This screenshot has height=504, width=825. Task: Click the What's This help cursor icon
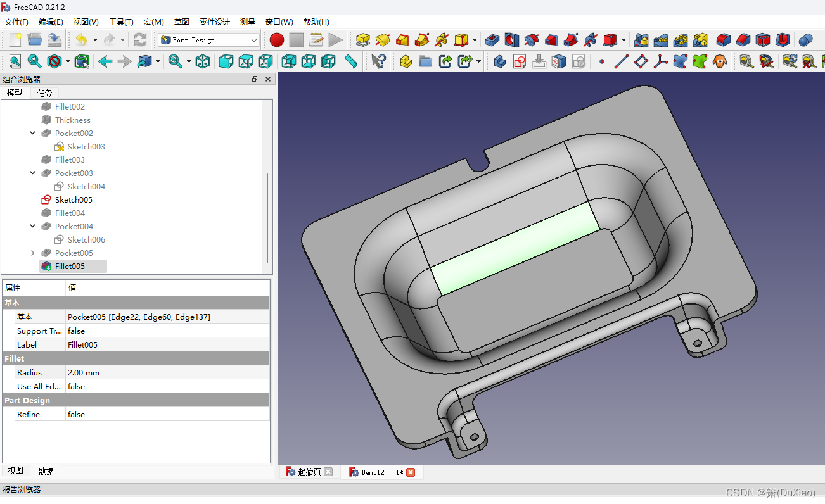pos(379,61)
